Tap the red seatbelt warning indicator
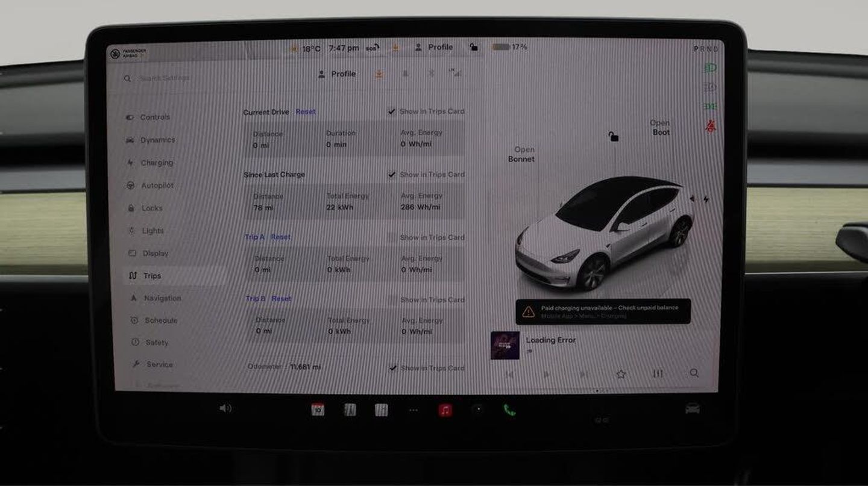This screenshot has height=486, width=868. click(x=710, y=127)
